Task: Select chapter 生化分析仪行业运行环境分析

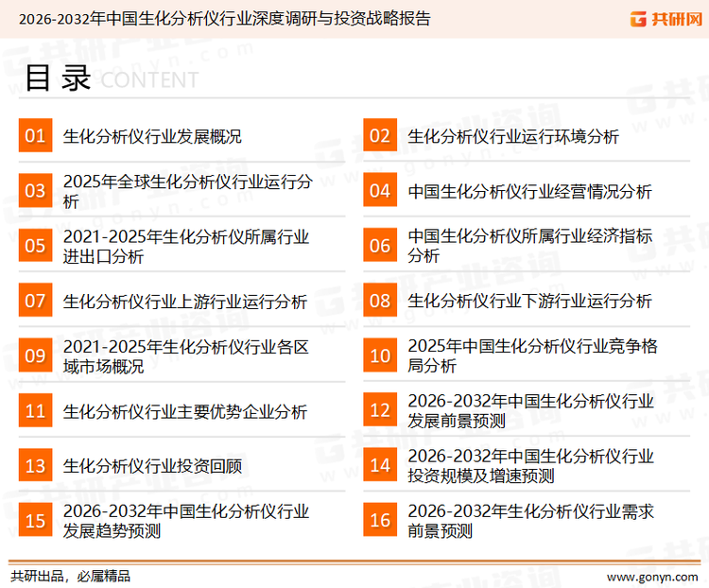Action: point(513,136)
